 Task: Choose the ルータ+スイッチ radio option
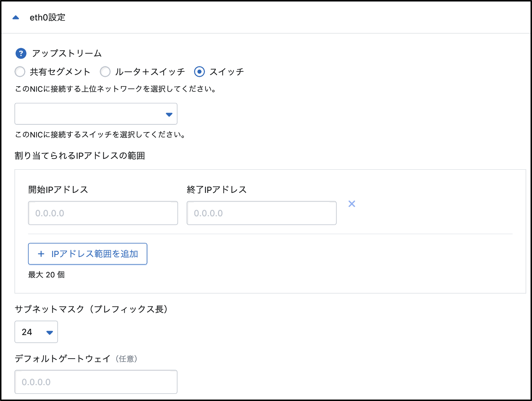(105, 72)
